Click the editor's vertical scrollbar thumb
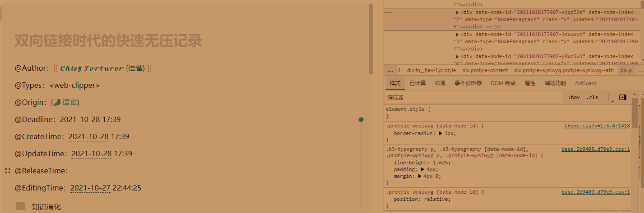This screenshot has height=213, width=644. coord(371,38)
